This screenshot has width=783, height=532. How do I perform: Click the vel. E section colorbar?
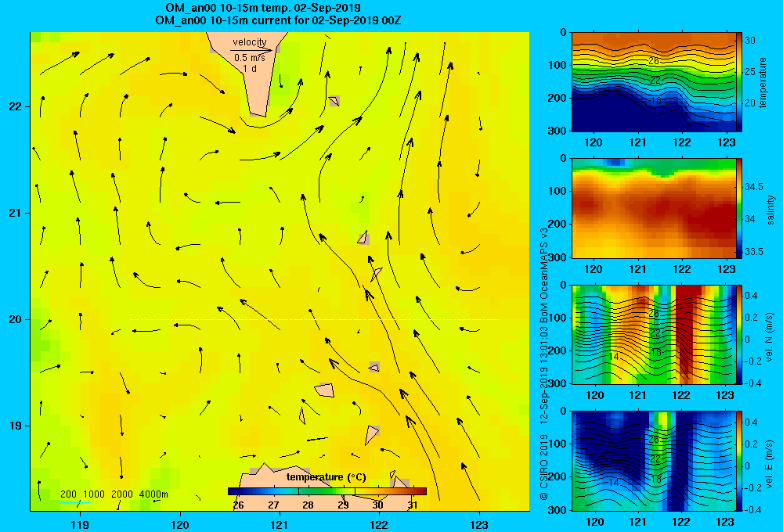pyautogui.click(x=739, y=461)
